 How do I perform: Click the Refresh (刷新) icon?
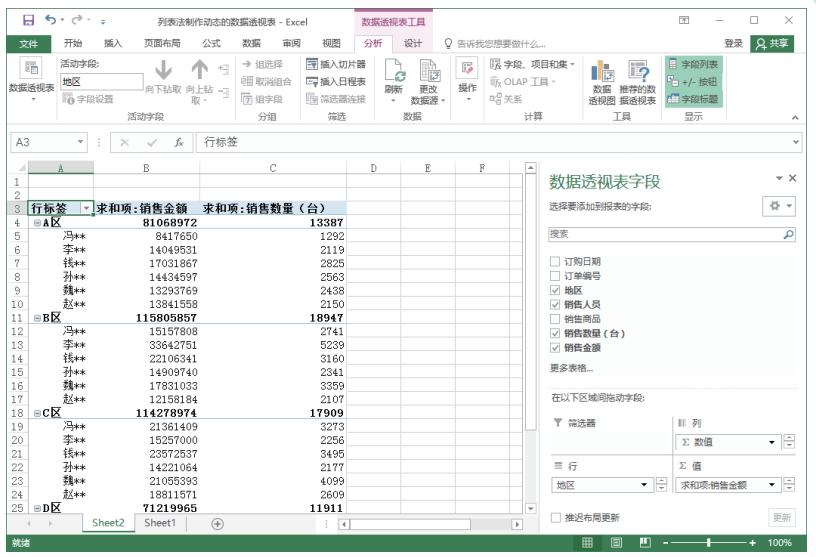tap(395, 70)
